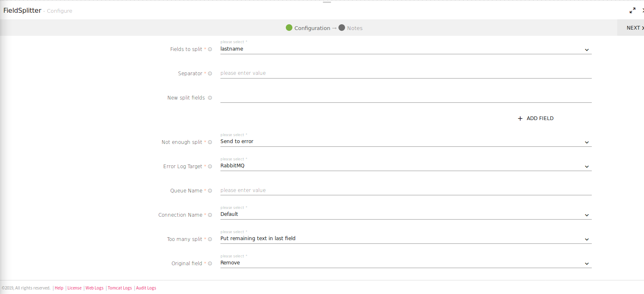This screenshot has height=294, width=644.
Task: Click info icon next to Fields to split
Action: coord(210,49)
